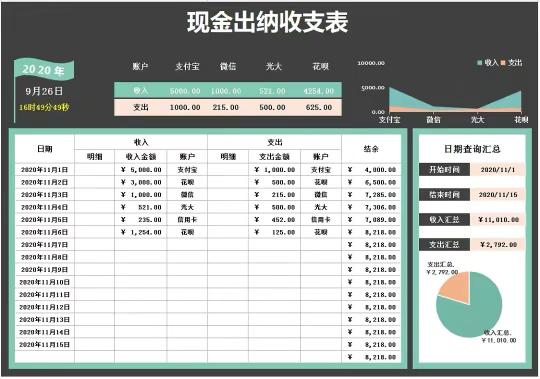Viewport: 540px width, 379px height.
Task: Click the 日期查询汇总 heading
Action: (472, 149)
